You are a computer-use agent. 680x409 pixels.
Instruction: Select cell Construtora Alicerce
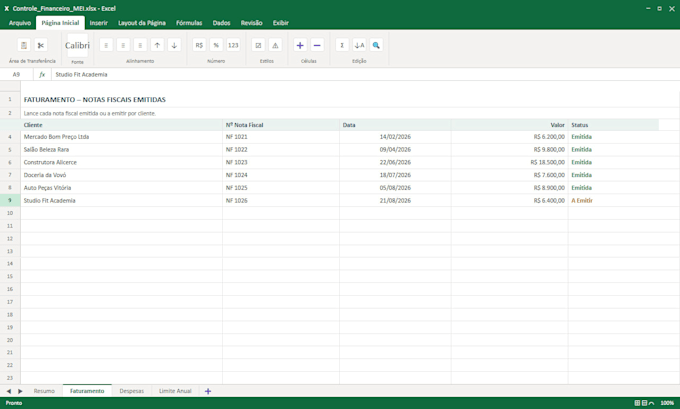(121, 162)
